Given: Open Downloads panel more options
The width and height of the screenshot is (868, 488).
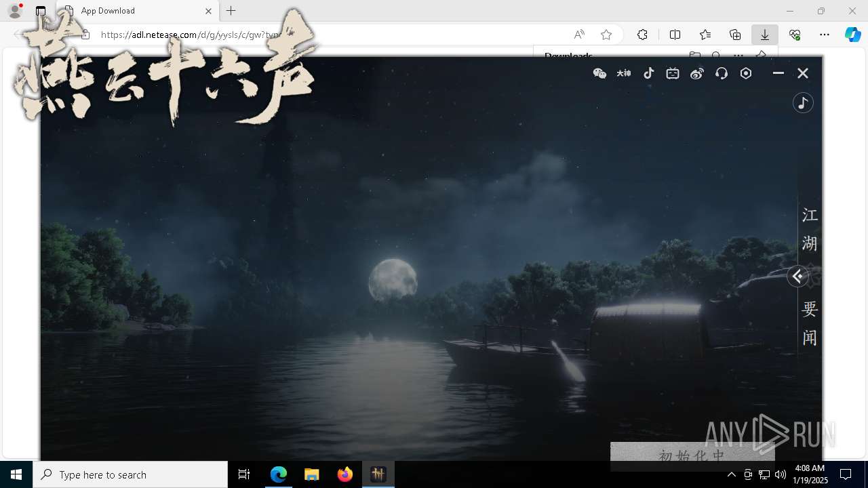Looking at the screenshot, I should tap(738, 56).
